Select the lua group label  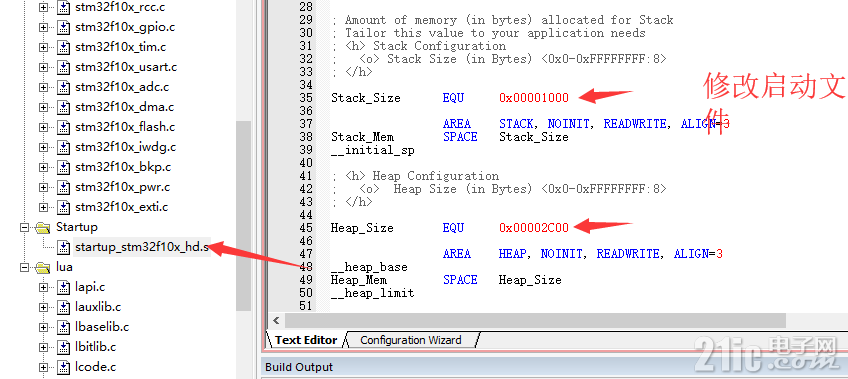64,268
